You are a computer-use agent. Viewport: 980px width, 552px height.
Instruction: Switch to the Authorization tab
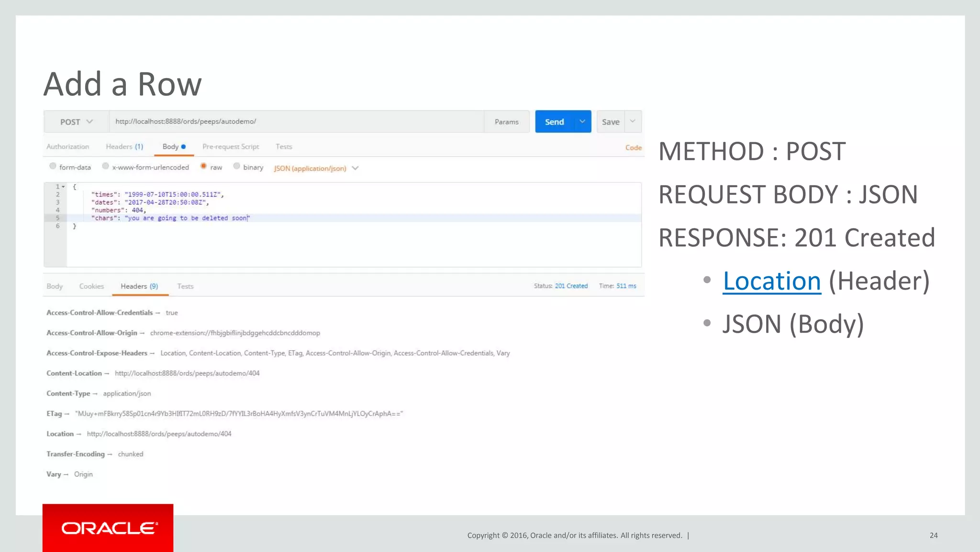coord(67,146)
